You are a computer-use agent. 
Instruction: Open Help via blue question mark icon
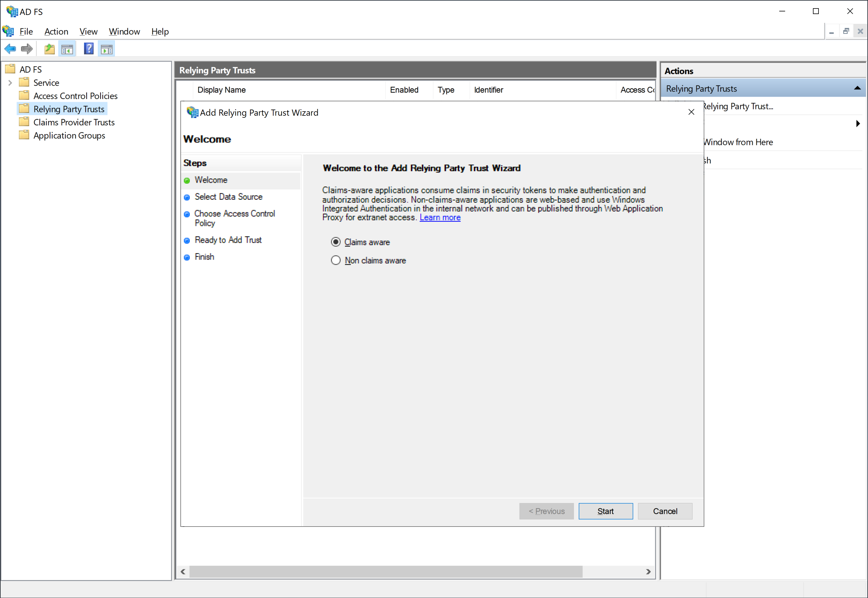[x=88, y=49]
